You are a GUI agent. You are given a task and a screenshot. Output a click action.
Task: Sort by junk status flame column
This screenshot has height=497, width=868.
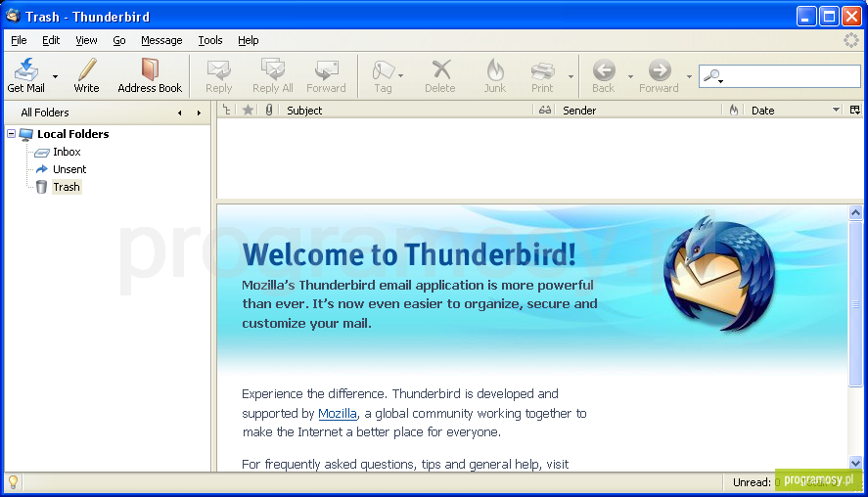coord(734,111)
